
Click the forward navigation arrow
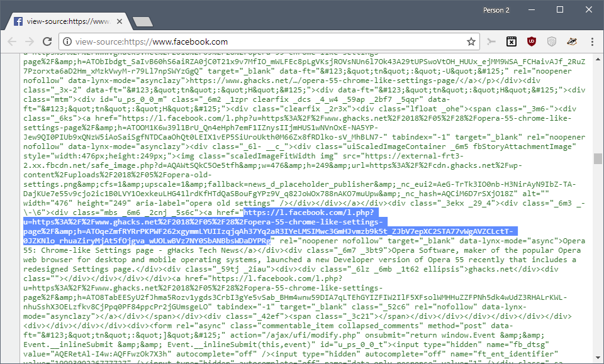[30, 41]
